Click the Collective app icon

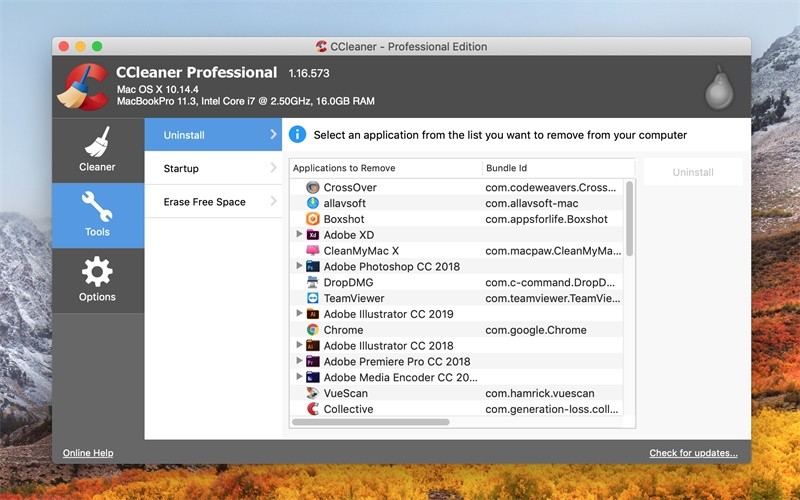pos(313,409)
